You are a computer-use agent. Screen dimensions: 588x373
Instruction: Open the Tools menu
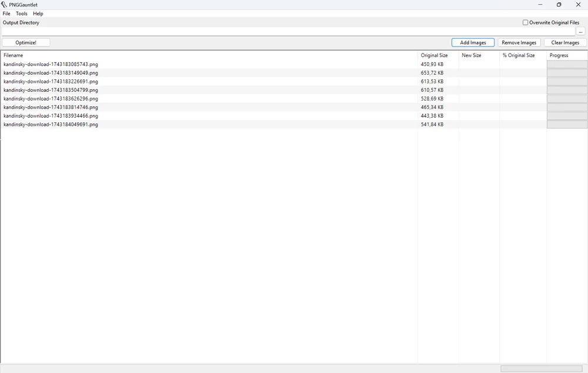pos(22,14)
